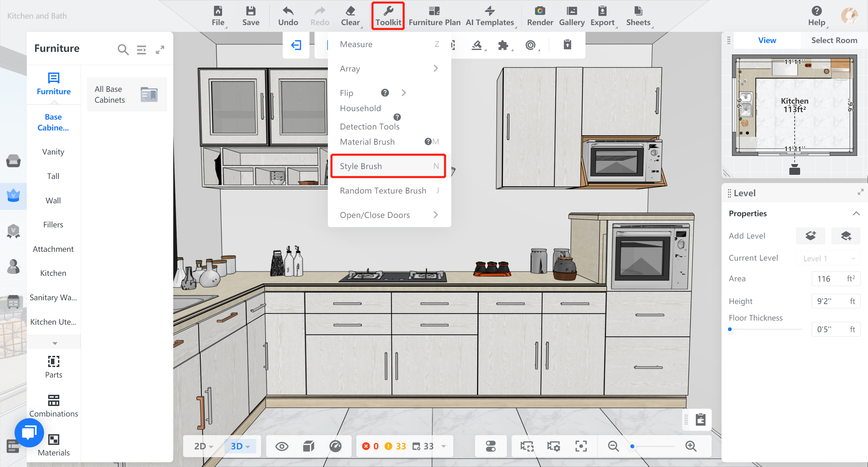Switch to the Select Room tab
Screen dimensions: 868x467
click(834, 40)
